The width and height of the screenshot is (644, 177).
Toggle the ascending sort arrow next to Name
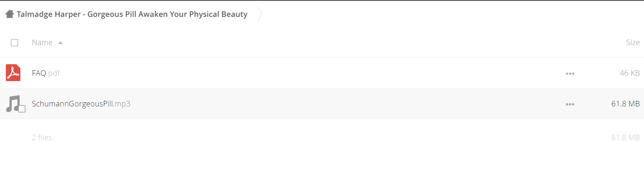click(x=60, y=43)
